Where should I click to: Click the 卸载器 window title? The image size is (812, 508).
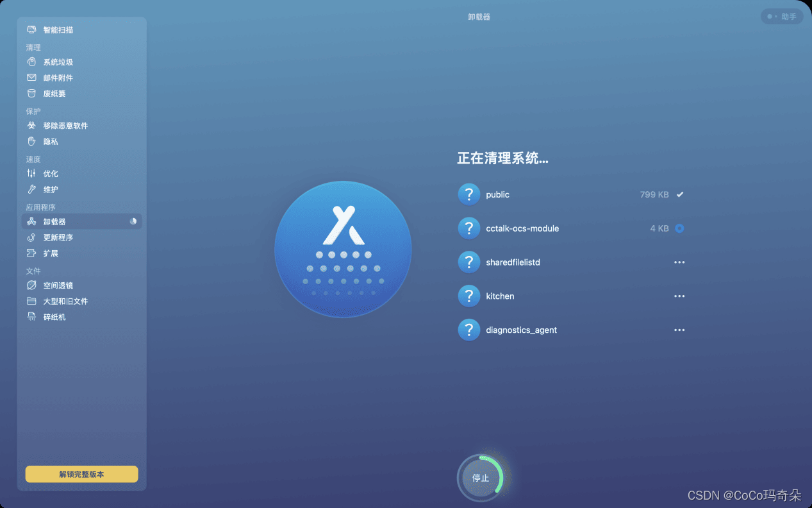479,17
